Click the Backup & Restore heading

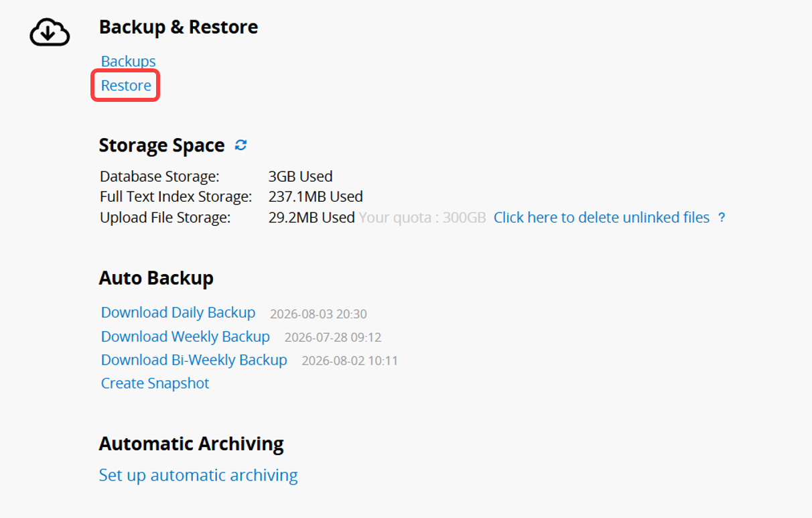(x=178, y=27)
